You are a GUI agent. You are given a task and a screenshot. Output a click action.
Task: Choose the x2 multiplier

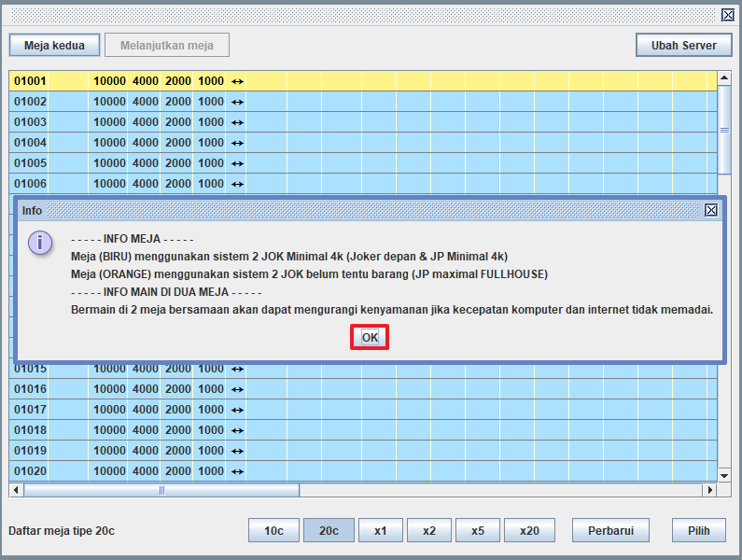pos(429,530)
